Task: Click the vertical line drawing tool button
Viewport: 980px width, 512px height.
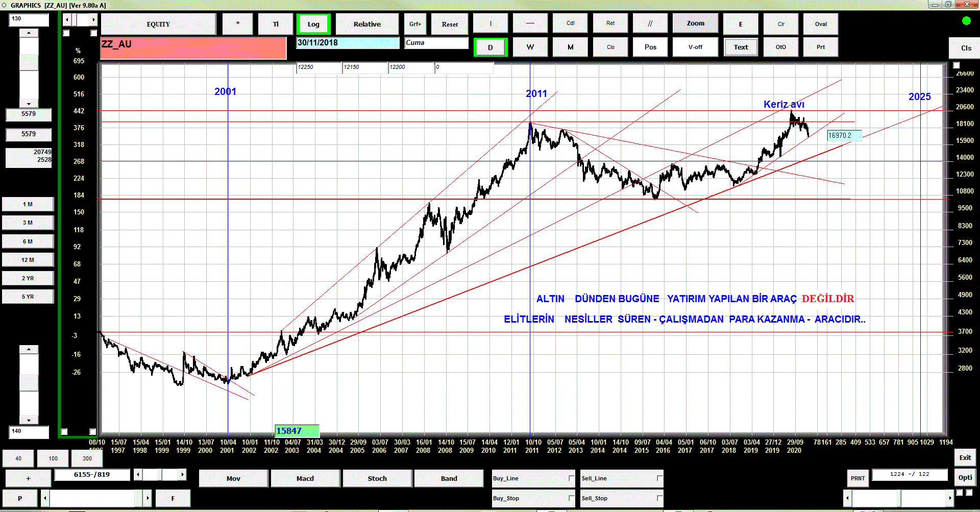Action: click(491, 23)
